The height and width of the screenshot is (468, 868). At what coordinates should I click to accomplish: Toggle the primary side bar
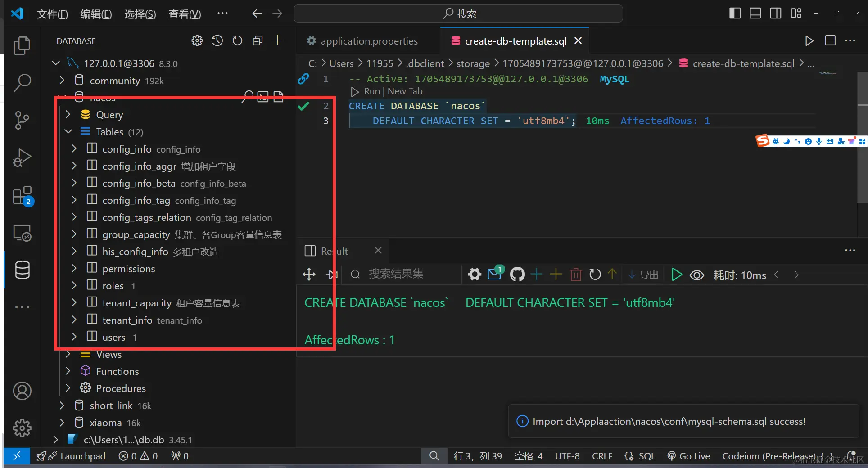tap(735, 13)
